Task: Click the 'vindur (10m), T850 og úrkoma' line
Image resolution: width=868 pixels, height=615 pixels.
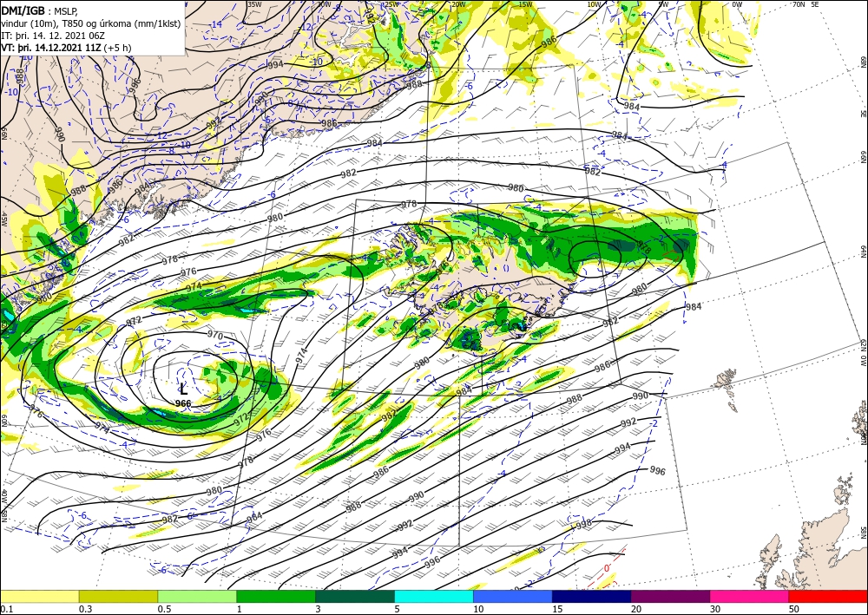Action: click(x=90, y=23)
